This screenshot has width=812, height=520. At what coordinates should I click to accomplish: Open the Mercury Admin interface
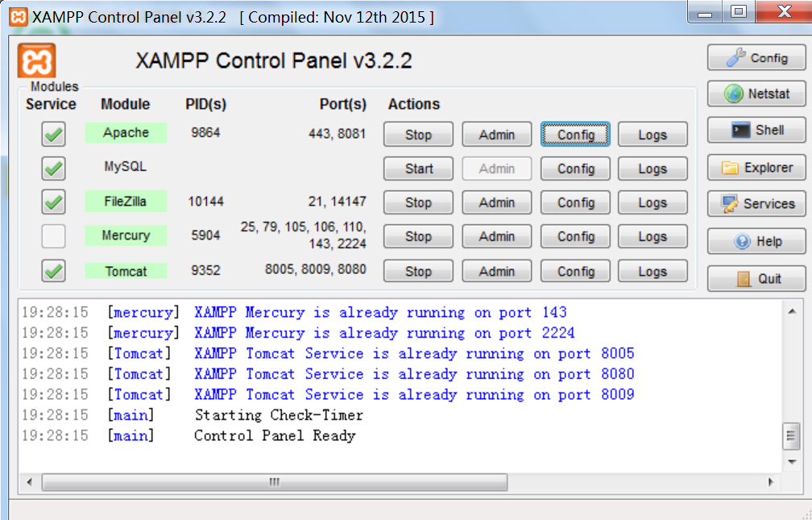pos(496,236)
